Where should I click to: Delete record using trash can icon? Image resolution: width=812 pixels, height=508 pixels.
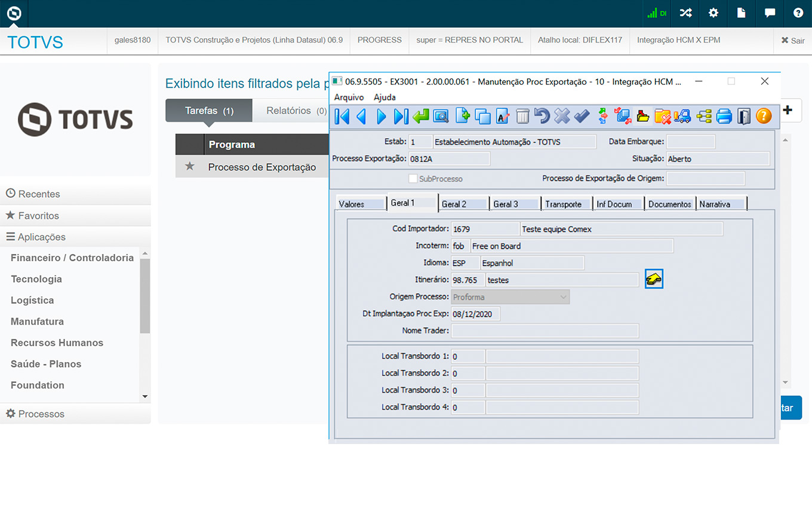coord(522,116)
